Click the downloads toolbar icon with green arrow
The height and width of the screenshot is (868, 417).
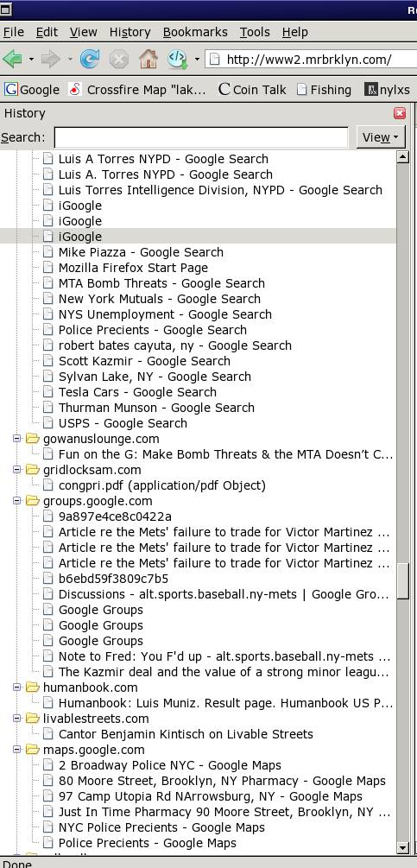tap(178, 58)
